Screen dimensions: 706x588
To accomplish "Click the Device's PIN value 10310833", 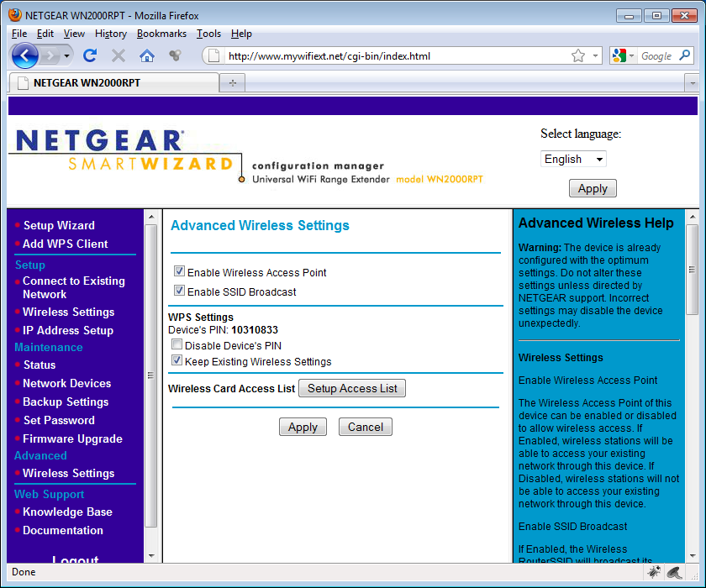I will tap(255, 330).
